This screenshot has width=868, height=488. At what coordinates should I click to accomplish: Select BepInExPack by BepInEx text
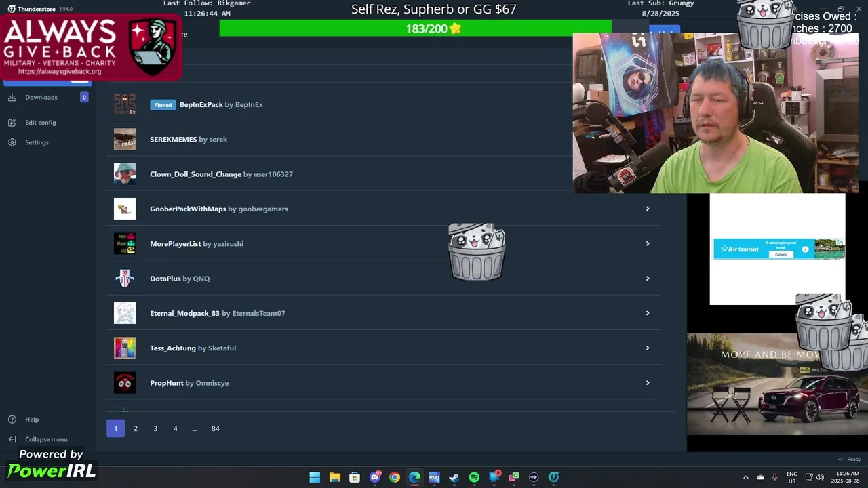(x=221, y=105)
